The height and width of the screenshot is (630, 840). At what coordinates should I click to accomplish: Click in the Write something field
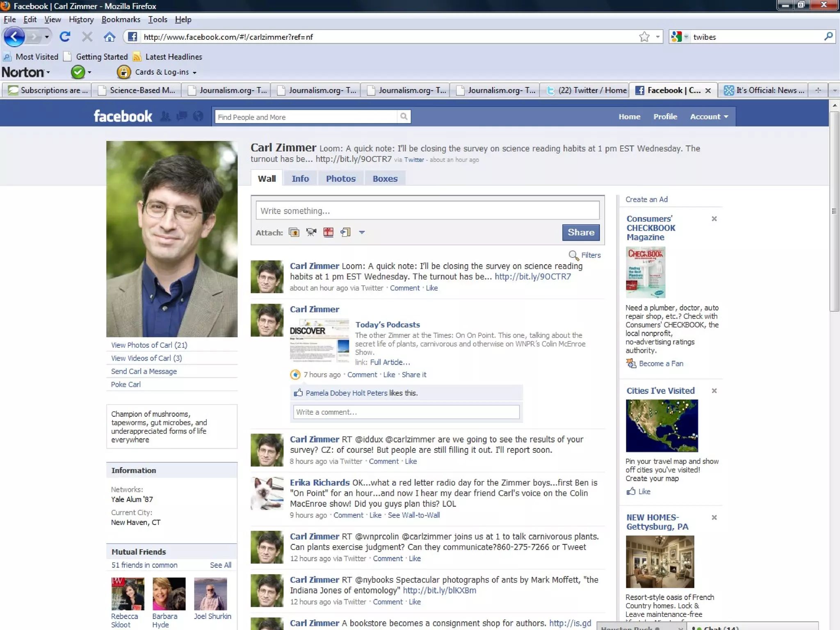[427, 211]
